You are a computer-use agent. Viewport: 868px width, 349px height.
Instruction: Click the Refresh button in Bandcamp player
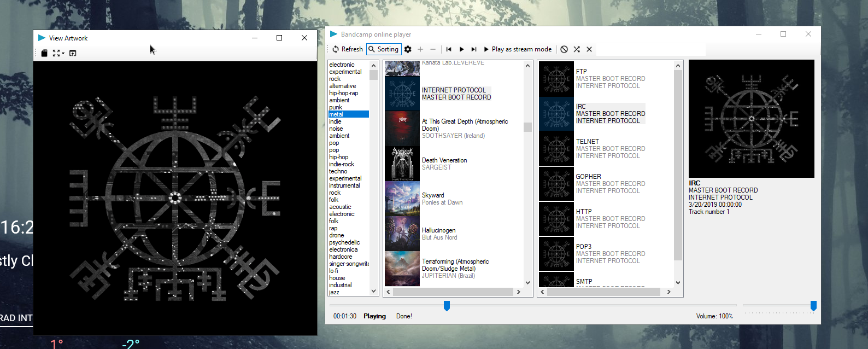(347, 49)
